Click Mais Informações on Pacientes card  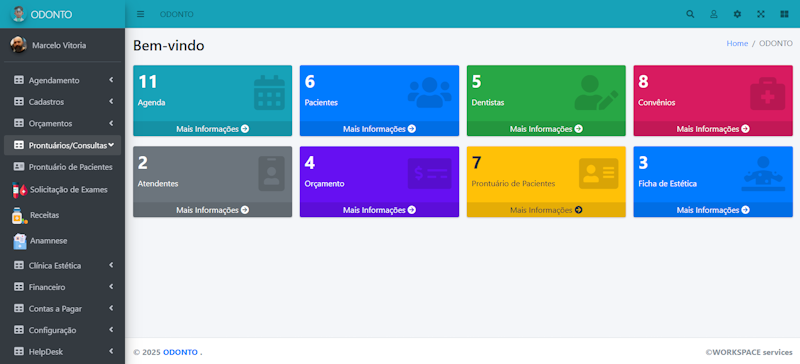point(379,129)
